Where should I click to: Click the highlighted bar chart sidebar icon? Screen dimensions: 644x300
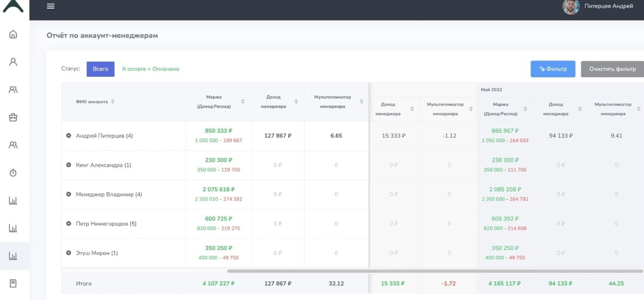tap(14, 256)
